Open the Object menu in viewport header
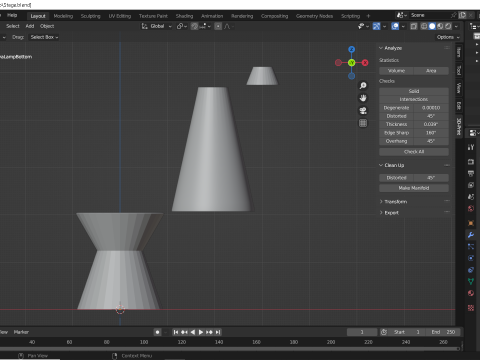The image size is (480, 360). pos(47,26)
